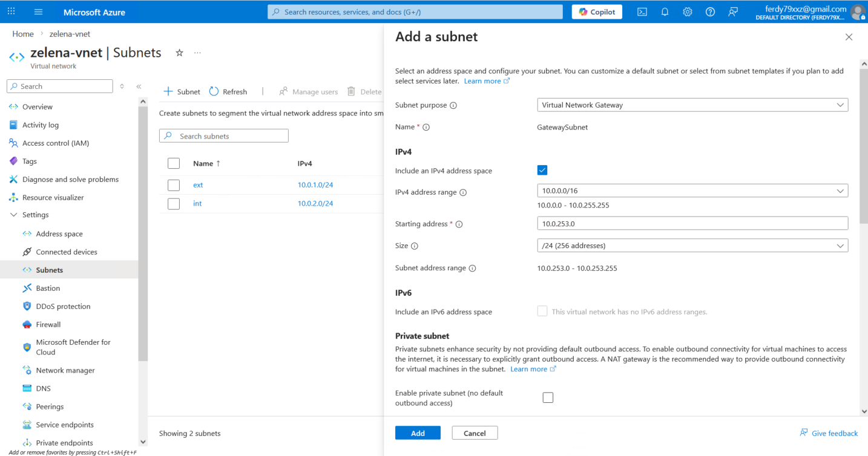This screenshot has height=456, width=868.
Task: Open the Azure portal hamburger menu
Action: pos(39,12)
